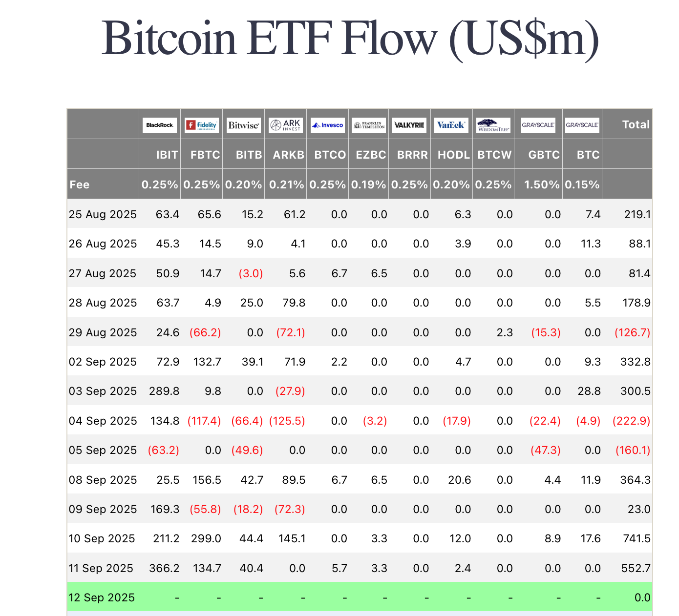Screen dimensions: 679x616
Task: Select the highlighted 12 Sep 2025 row date
Action: click(x=102, y=597)
